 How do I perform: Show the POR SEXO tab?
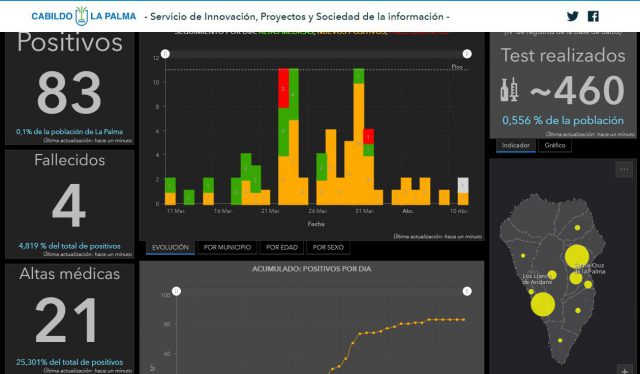click(328, 247)
